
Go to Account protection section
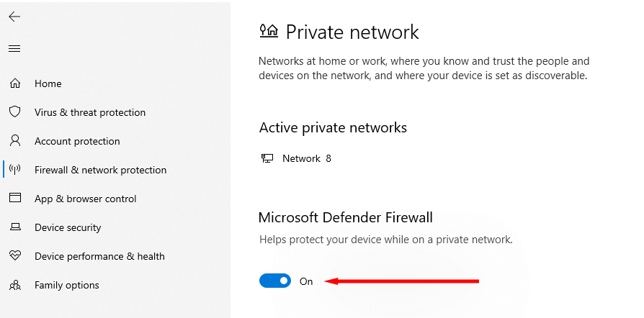77,141
